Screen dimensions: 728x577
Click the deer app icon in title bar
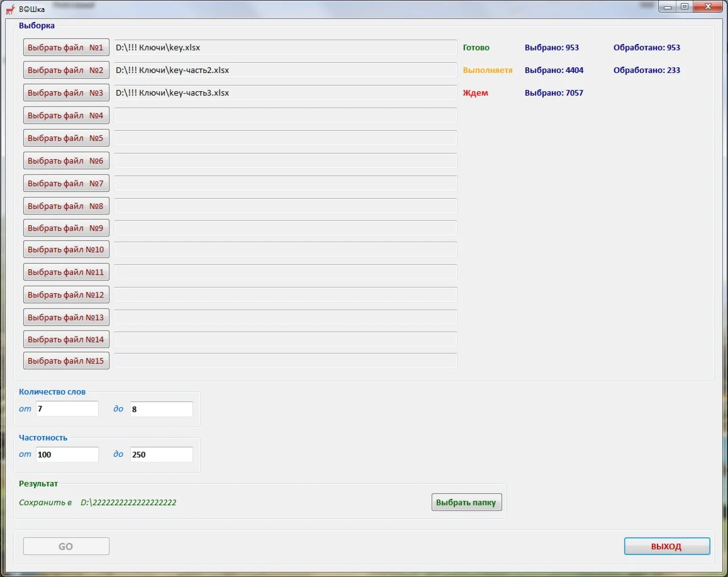coord(10,9)
